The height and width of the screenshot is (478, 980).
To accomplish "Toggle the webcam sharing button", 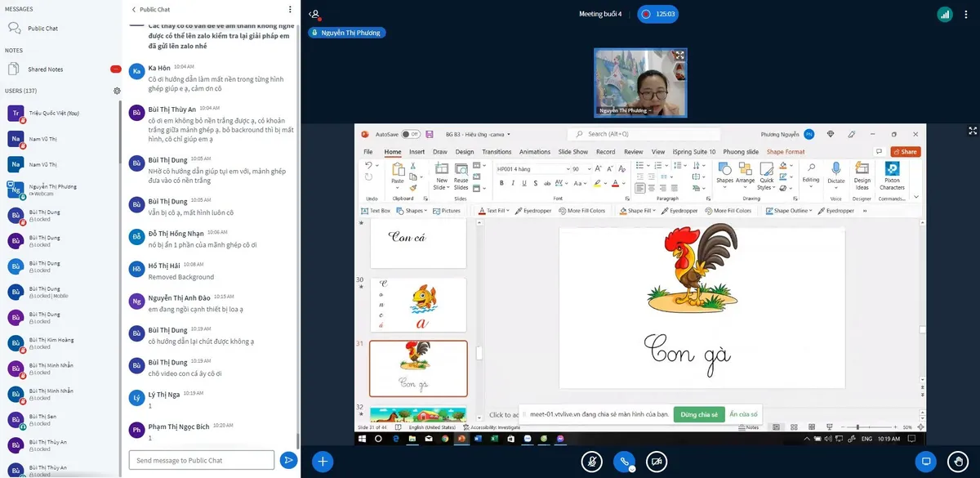I will [x=656, y=462].
